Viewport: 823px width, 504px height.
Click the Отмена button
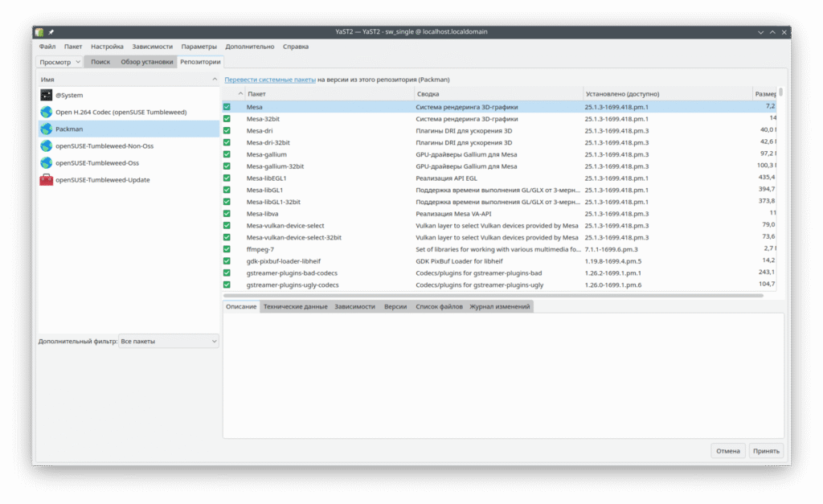click(728, 451)
